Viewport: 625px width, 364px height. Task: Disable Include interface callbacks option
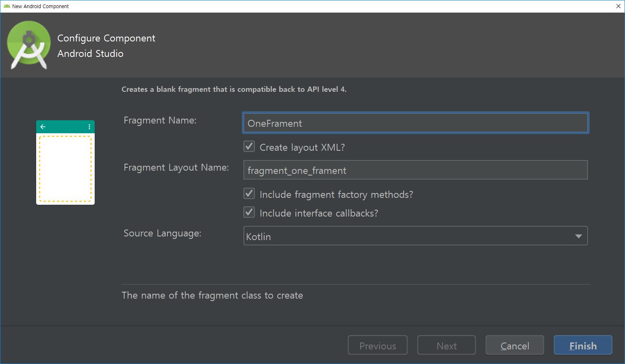click(x=249, y=212)
